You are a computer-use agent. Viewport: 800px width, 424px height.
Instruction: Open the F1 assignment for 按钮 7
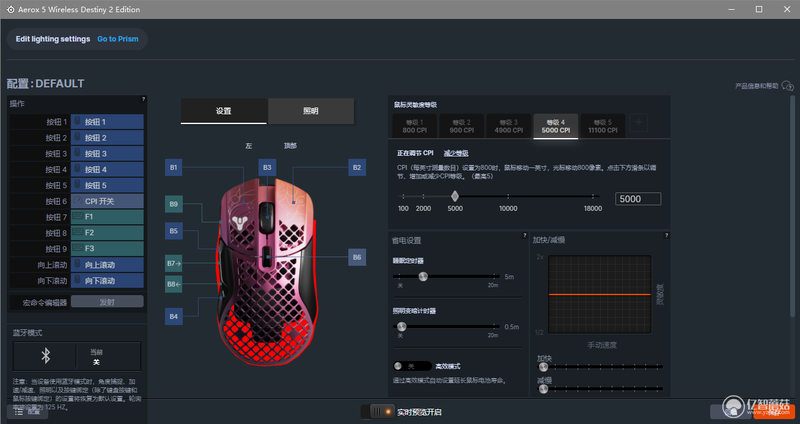click(107, 217)
